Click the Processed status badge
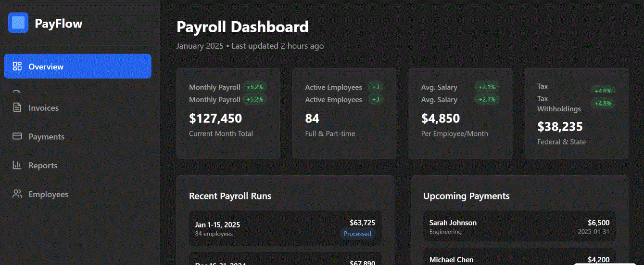Screen dimensions: 644x265 point(357,234)
